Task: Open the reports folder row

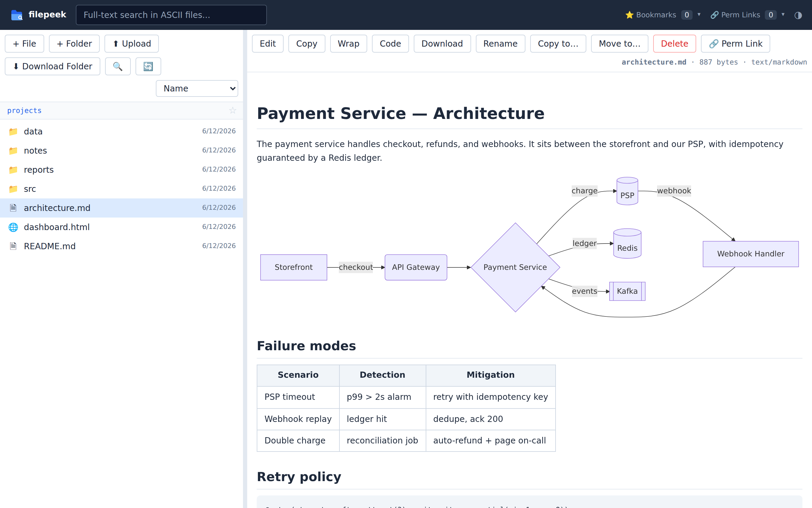Action: click(122, 170)
